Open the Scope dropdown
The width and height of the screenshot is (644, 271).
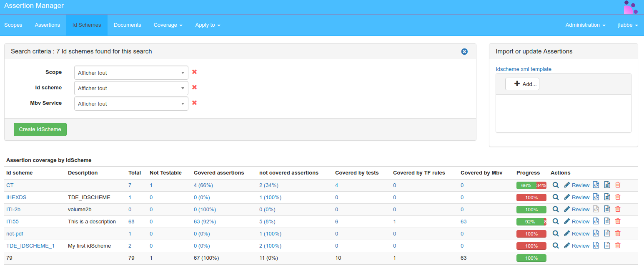[131, 73]
